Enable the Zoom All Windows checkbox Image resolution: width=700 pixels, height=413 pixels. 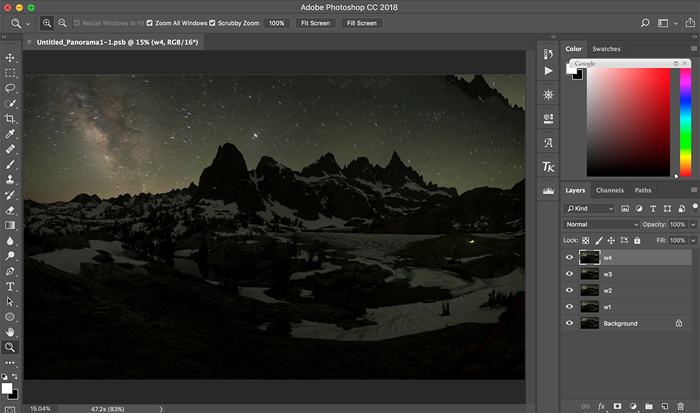pos(151,22)
